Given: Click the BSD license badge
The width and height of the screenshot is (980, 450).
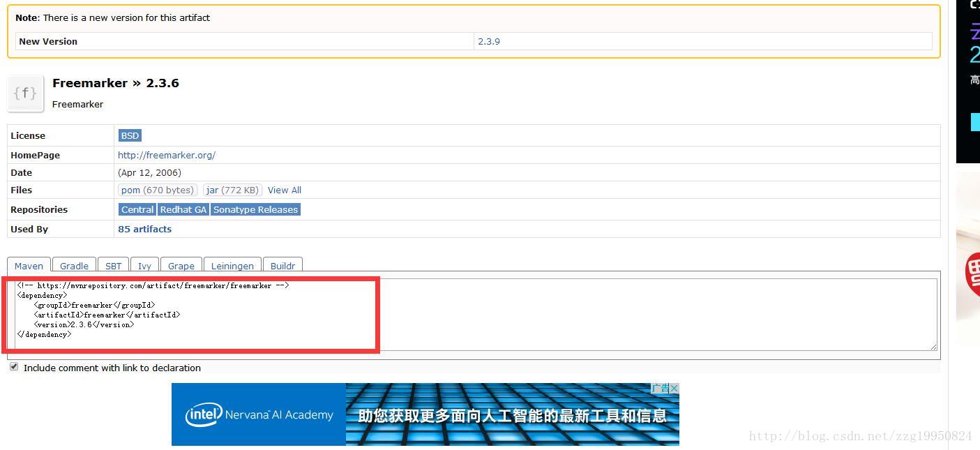Looking at the screenshot, I should [130, 135].
